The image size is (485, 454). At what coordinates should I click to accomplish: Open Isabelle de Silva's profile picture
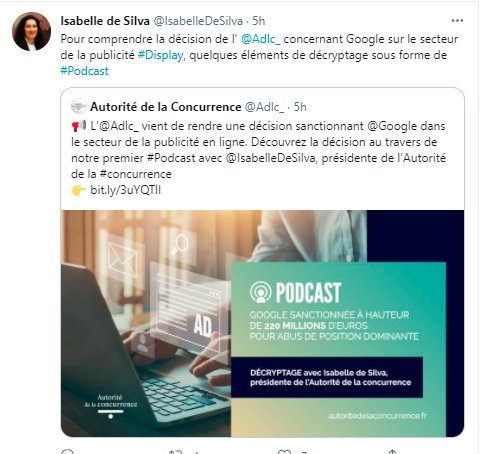[31, 32]
